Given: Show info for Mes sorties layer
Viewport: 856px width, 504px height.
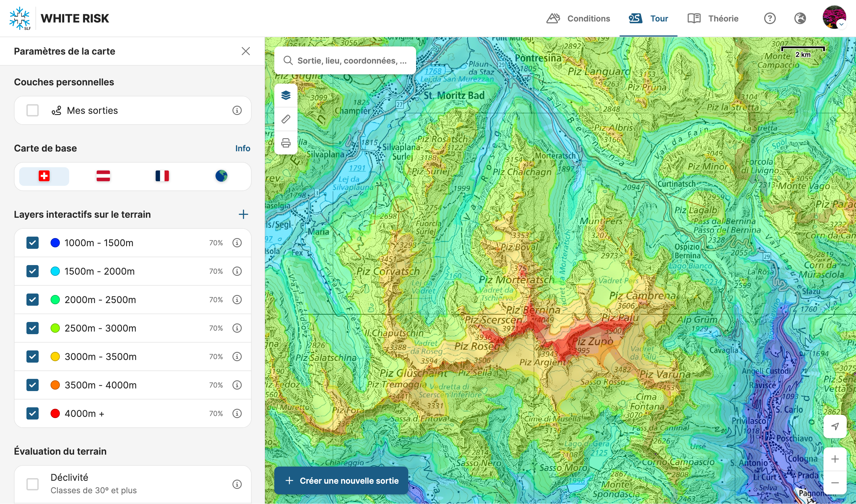Looking at the screenshot, I should point(237,110).
